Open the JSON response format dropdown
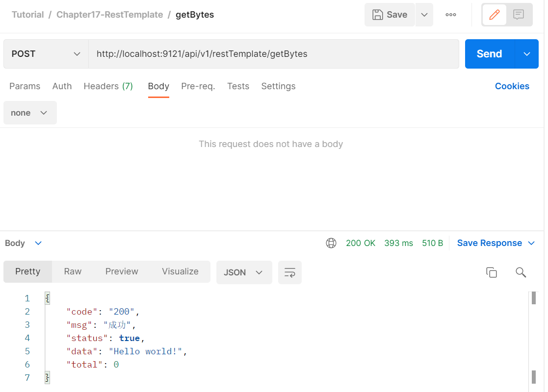 [x=244, y=272]
